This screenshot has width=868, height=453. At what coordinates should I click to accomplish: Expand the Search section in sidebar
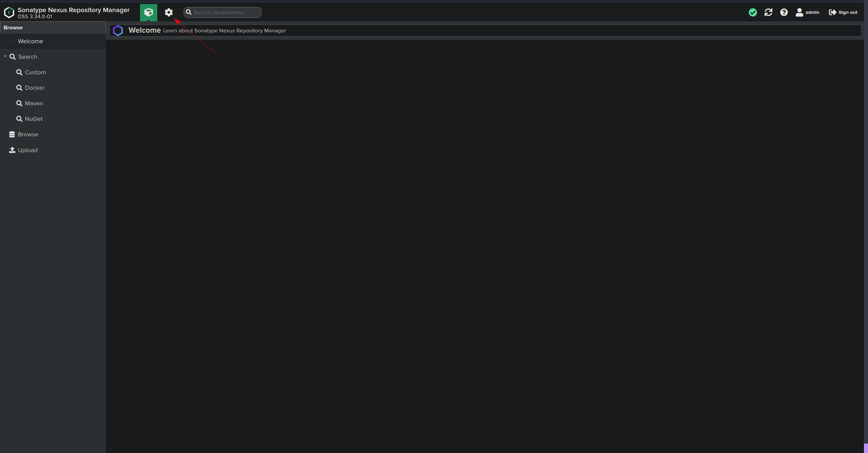point(5,56)
